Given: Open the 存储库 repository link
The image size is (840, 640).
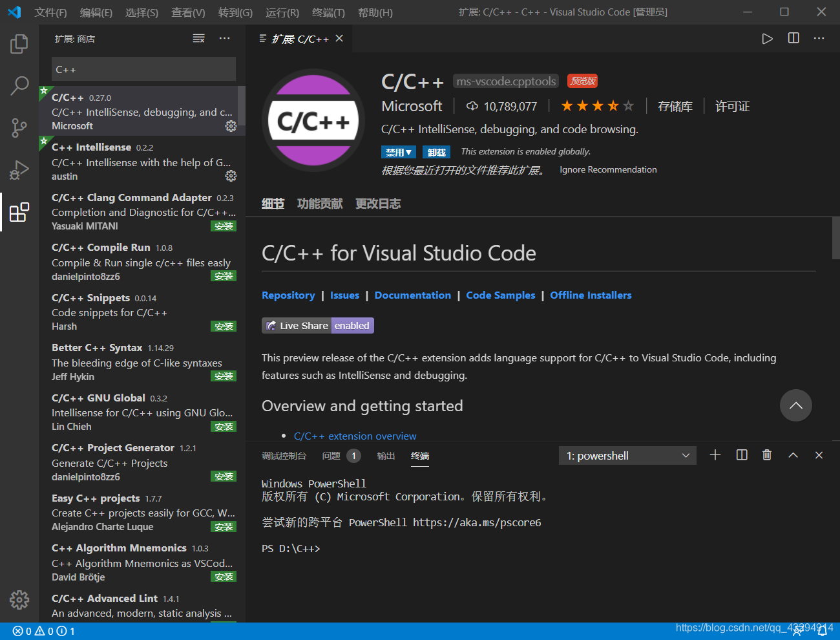Looking at the screenshot, I should pyautogui.click(x=675, y=106).
